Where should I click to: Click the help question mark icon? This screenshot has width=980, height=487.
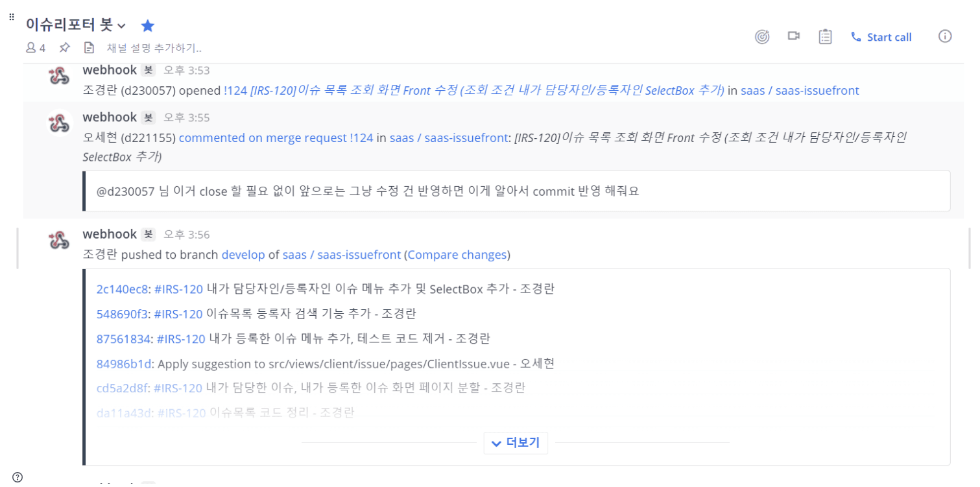[18, 477]
